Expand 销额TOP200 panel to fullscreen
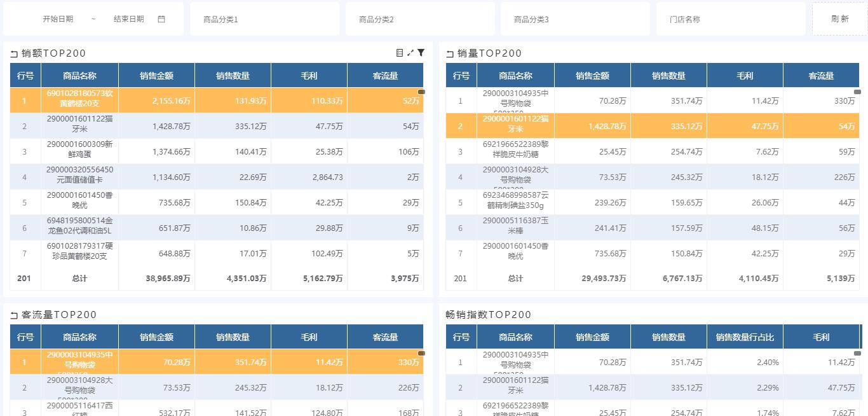 [x=410, y=53]
